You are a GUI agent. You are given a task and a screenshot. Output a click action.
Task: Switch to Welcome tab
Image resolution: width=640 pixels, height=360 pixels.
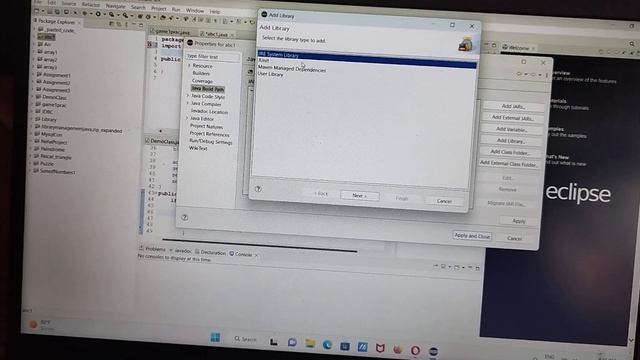pyautogui.click(x=518, y=48)
